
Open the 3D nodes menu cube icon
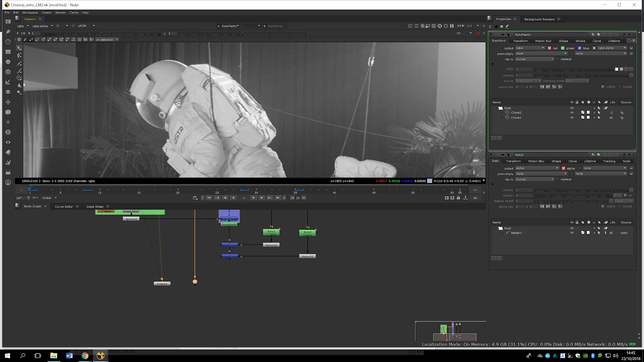pyautogui.click(x=8, y=112)
